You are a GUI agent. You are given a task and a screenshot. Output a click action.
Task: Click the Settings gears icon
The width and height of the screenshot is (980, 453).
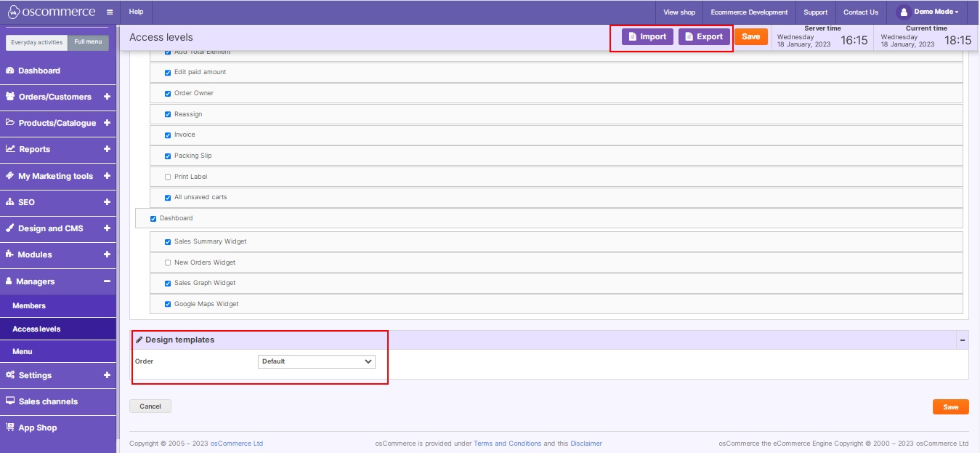(10, 375)
